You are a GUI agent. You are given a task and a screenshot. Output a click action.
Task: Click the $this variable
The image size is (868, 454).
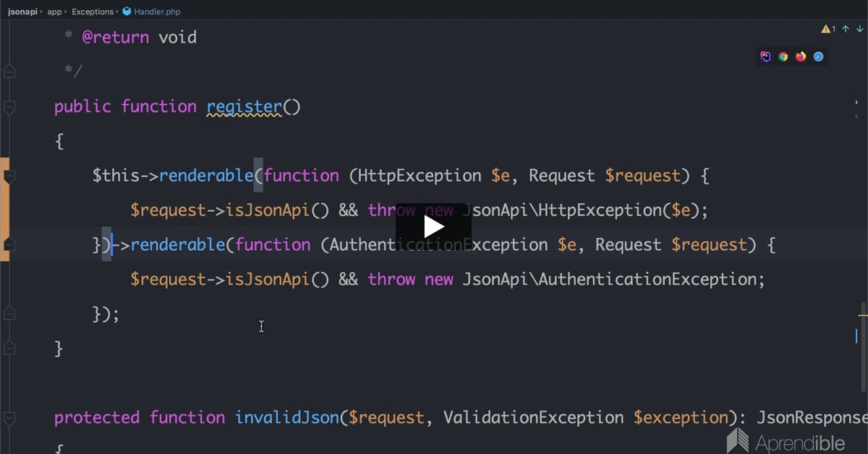coord(116,176)
